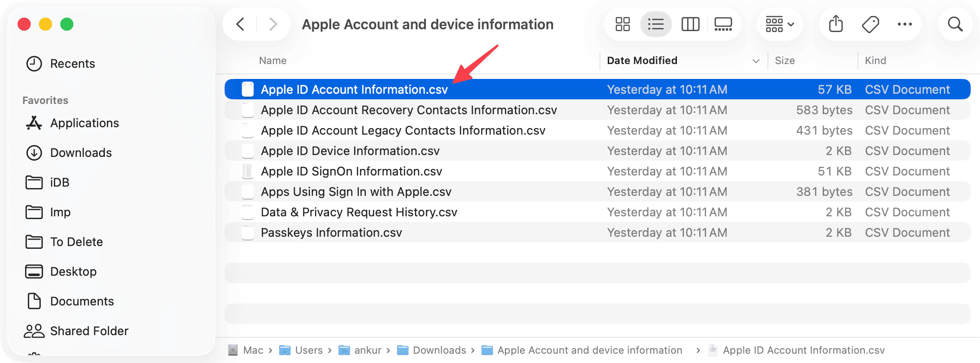Image resolution: width=980 pixels, height=363 pixels.
Task: Open the more actions ellipsis menu
Action: coord(904,24)
